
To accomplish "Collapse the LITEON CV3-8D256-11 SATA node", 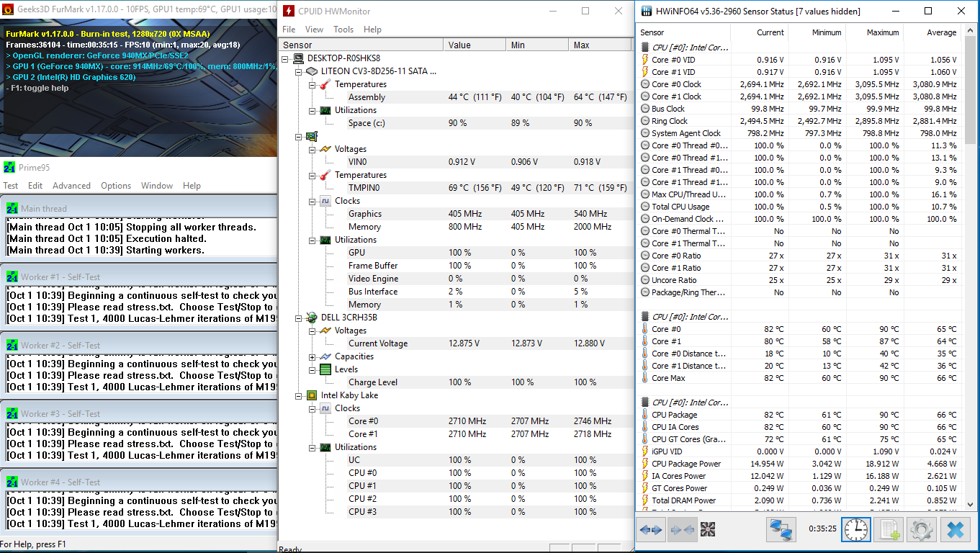I will pos(299,71).
